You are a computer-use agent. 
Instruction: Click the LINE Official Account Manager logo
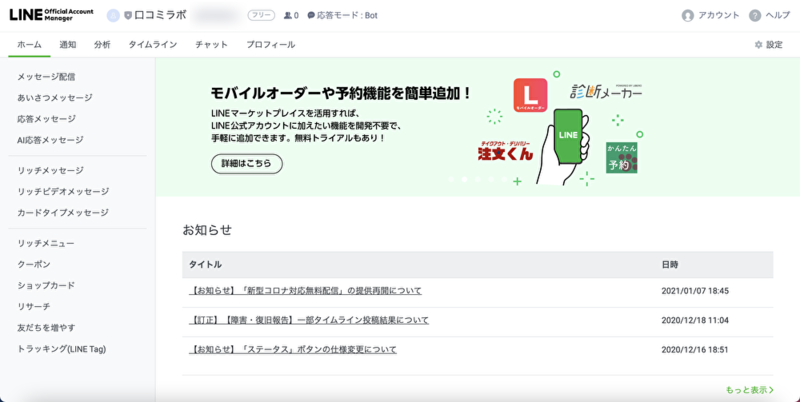(52, 15)
